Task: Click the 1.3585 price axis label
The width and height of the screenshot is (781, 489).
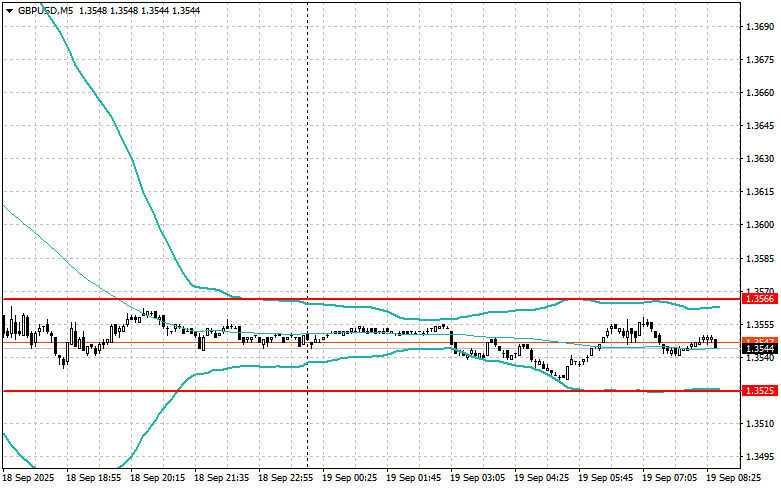Action: (x=760, y=258)
